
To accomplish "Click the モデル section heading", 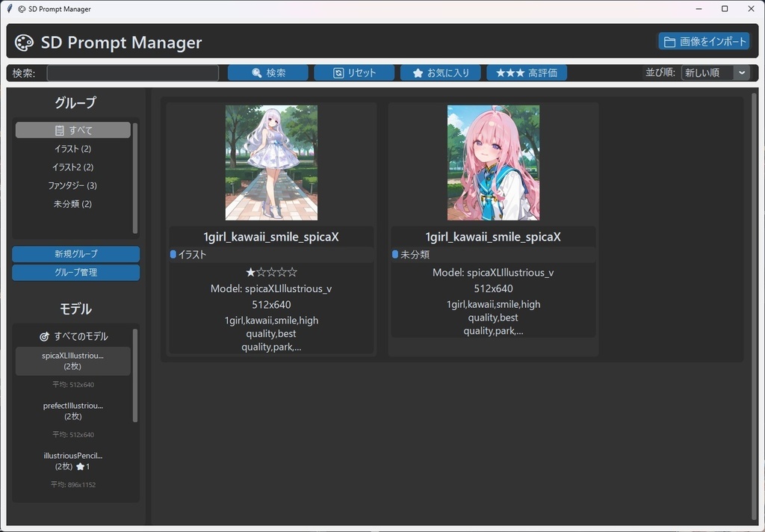I will pos(75,309).
